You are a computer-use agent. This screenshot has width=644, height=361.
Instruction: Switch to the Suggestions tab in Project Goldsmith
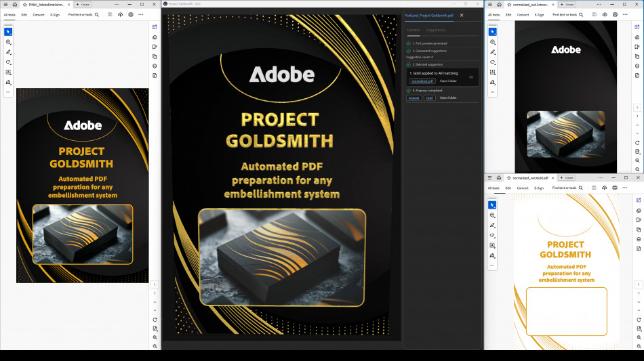pyautogui.click(x=435, y=30)
